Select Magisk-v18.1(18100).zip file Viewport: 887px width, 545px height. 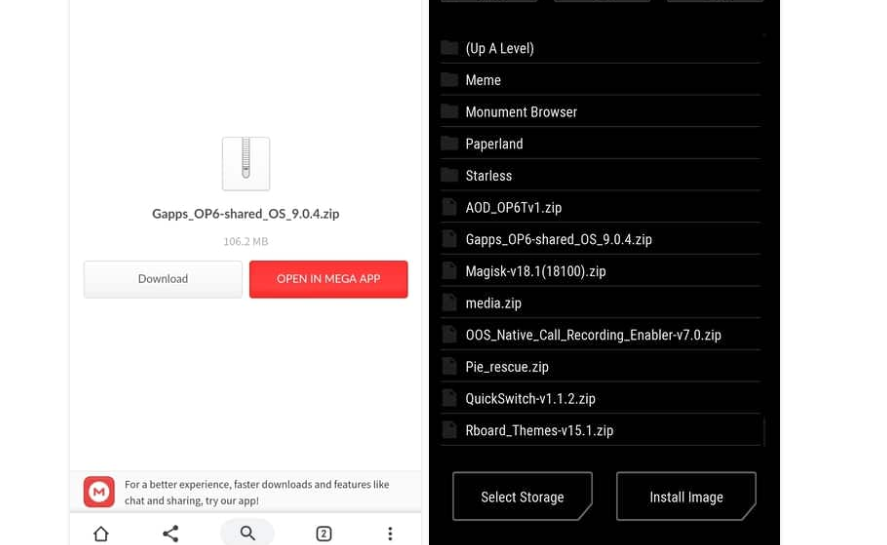[535, 271]
